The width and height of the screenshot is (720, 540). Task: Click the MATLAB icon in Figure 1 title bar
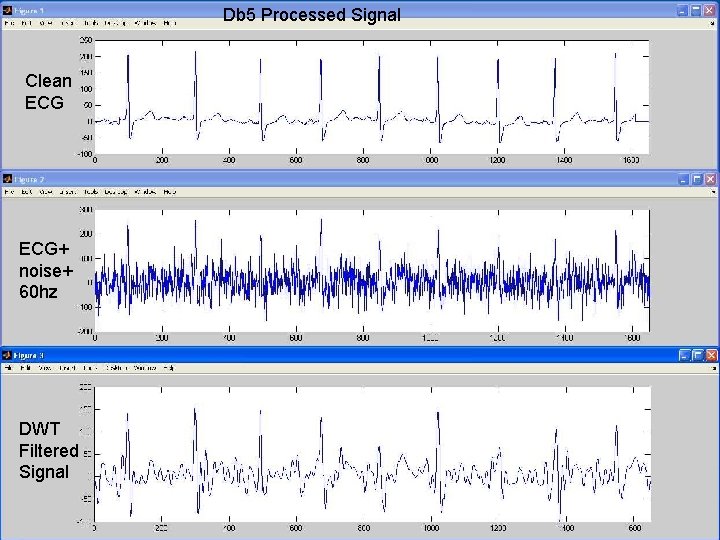coord(7,11)
